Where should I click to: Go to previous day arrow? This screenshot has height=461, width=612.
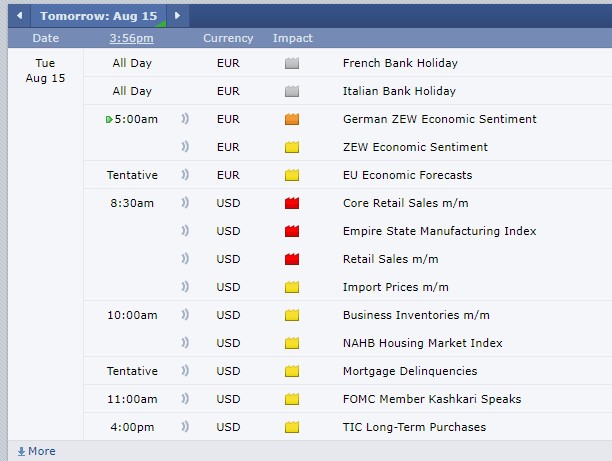(20, 15)
